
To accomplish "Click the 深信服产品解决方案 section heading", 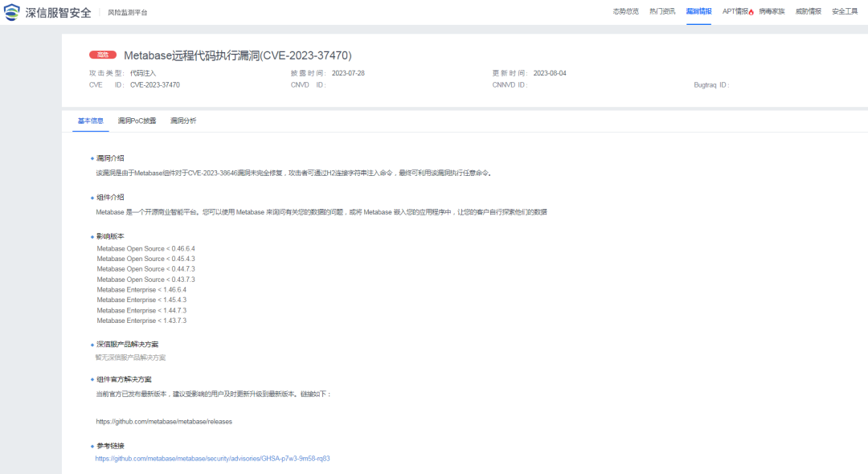I will pyautogui.click(x=127, y=345).
